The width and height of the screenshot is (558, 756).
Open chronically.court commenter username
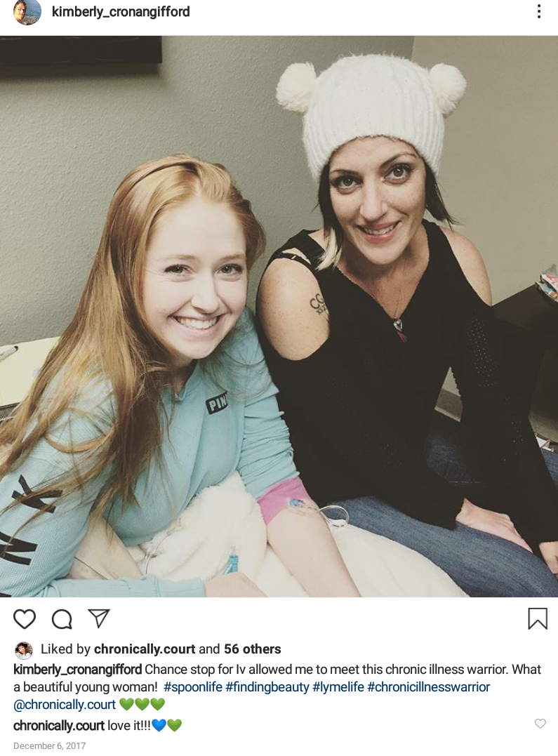pos(59,726)
